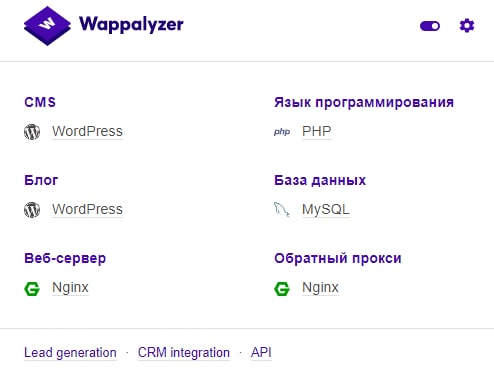Select the Блог category heading
Image resolution: width=494 pixels, height=371 pixels.
click(41, 180)
